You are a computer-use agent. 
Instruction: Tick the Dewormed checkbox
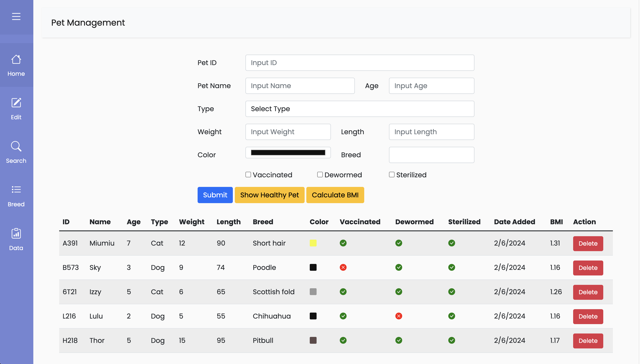[x=320, y=175]
